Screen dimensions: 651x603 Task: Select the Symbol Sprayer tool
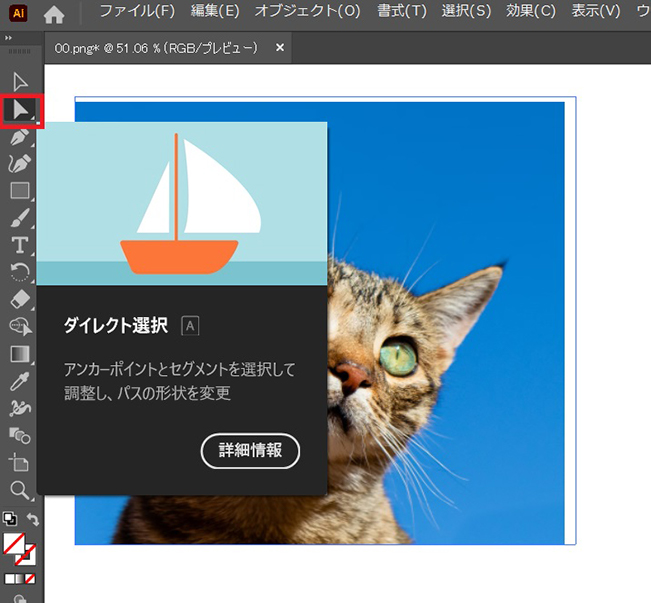pos(20,408)
